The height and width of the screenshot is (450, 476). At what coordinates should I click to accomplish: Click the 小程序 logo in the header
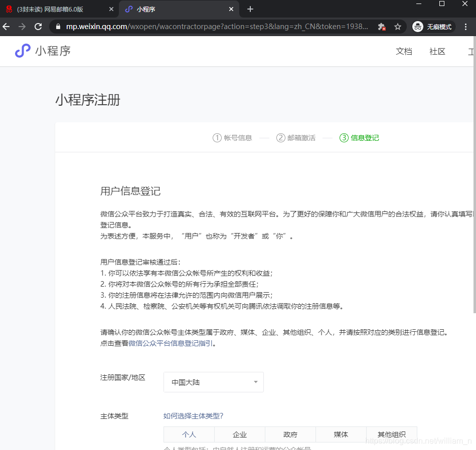43,51
